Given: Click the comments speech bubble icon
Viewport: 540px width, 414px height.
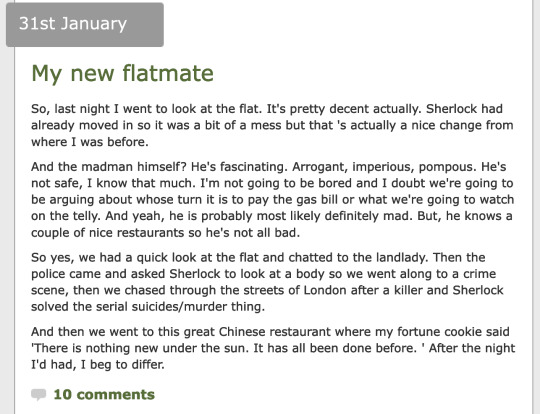Looking at the screenshot, I should point(39,395).
